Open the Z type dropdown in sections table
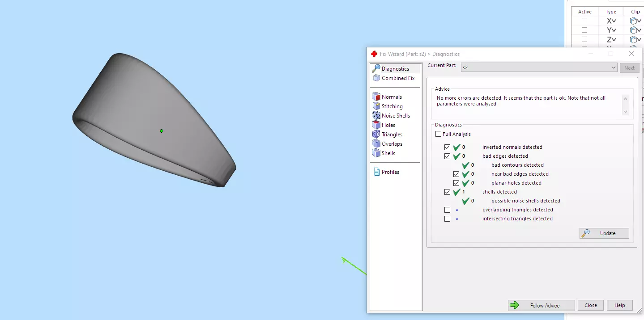The image size is (644, 320). pyautogui.click(x=611, y=39)
